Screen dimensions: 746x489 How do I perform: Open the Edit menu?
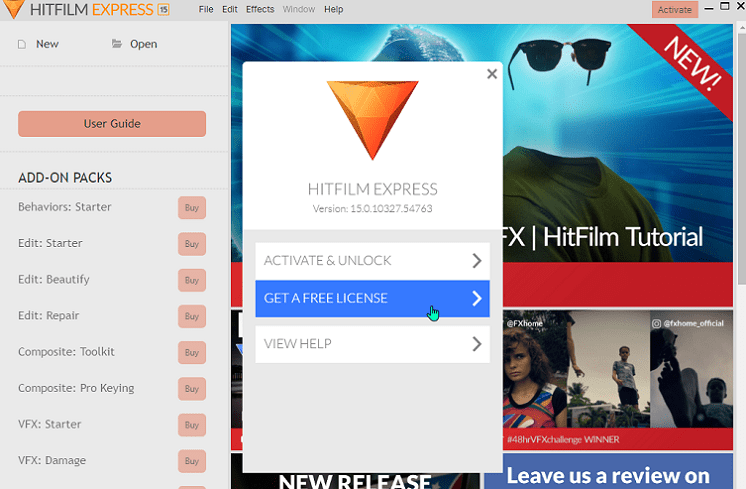click(230, 9)
